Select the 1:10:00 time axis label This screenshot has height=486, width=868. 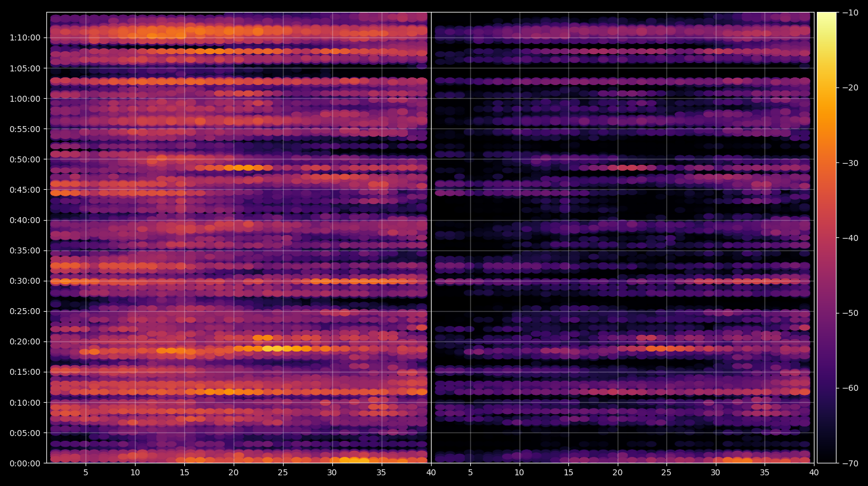coord(25,38)
